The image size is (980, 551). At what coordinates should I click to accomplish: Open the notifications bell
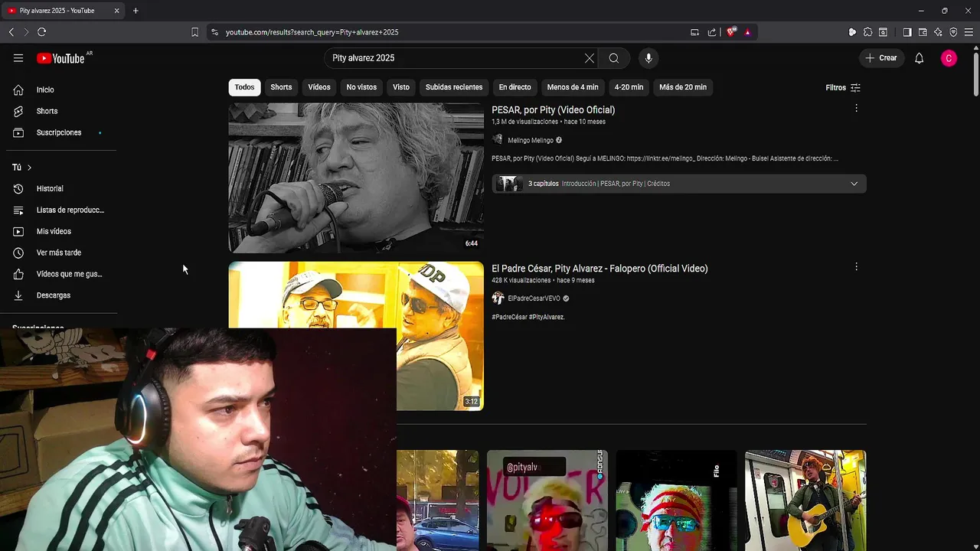pyautogui.click(x=920, y=58)
